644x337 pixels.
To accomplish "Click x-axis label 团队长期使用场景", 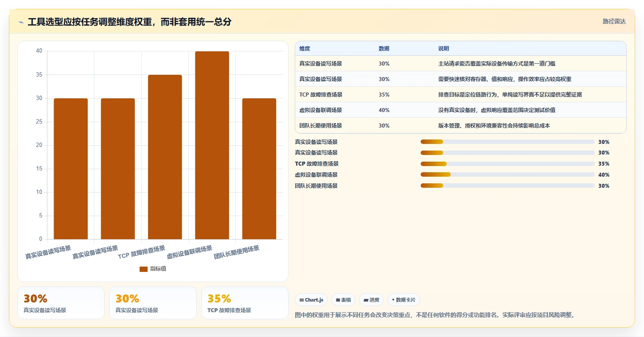I will 237,252.
